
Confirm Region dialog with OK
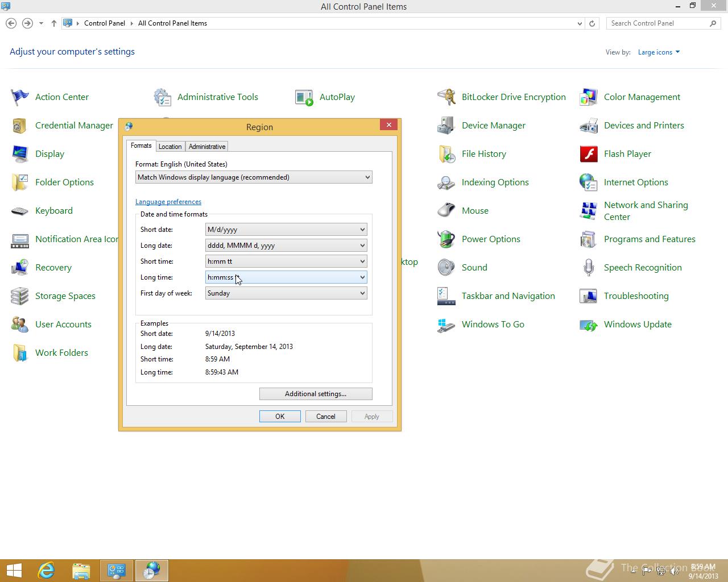[280, 417]
